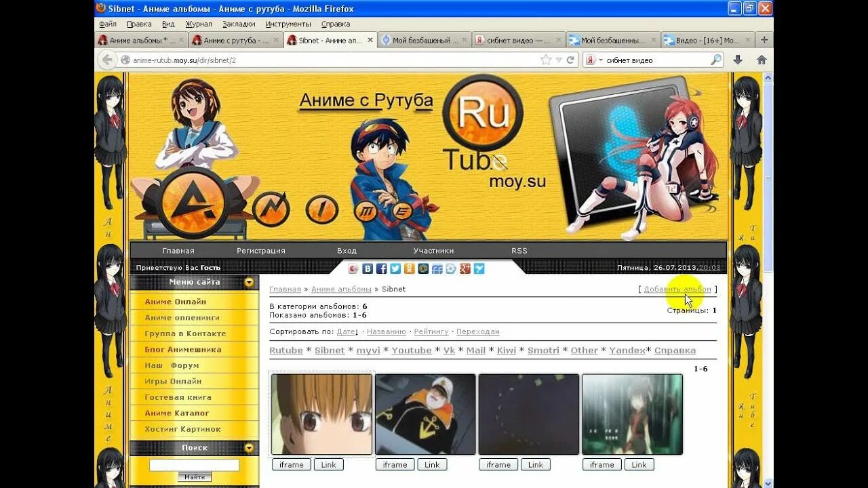
Task: Click the light-blue bird icon after Google+
Action: [x=479, y=268]
